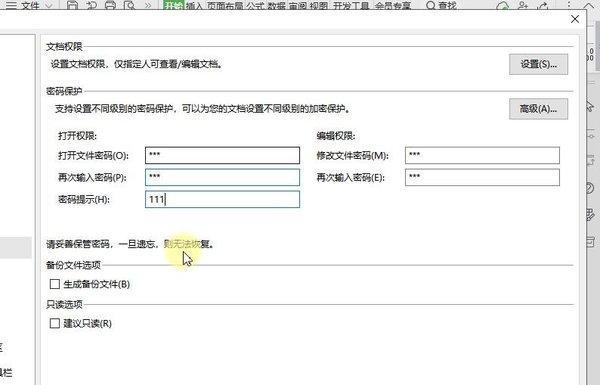Screen dimensions: 600x385
Task: Click the cloud sync icon
Action: tap(502, 5)
